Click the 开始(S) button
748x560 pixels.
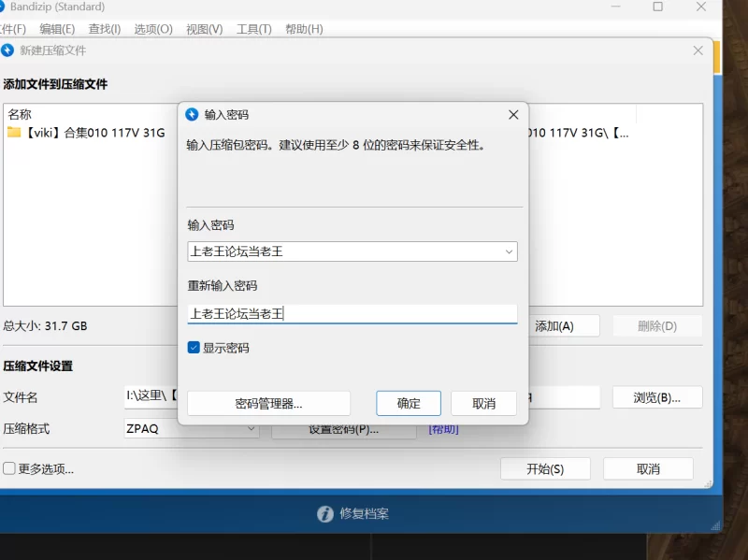(x=545, y=469)
